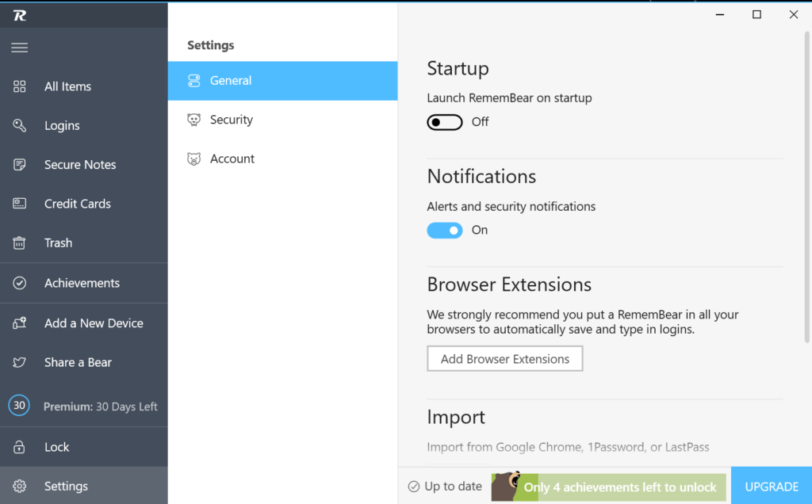
Task: Click the Secure Notes icon
Action: [x=20, y=165]
